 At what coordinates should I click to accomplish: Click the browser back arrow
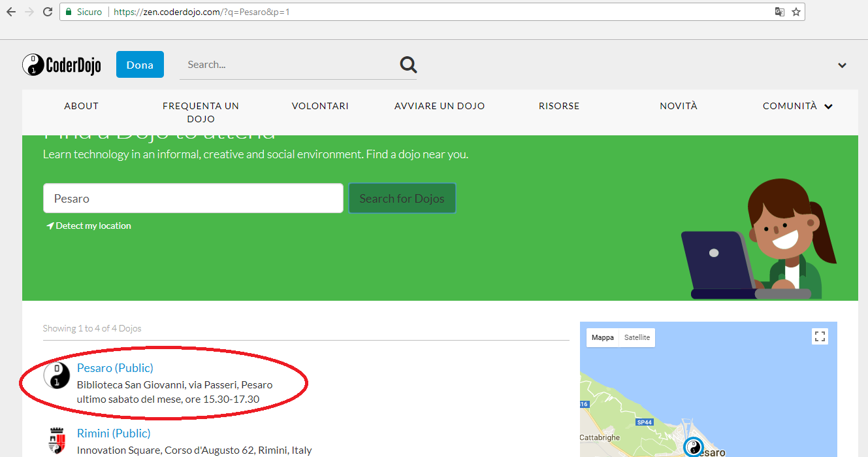click(10, 12)
